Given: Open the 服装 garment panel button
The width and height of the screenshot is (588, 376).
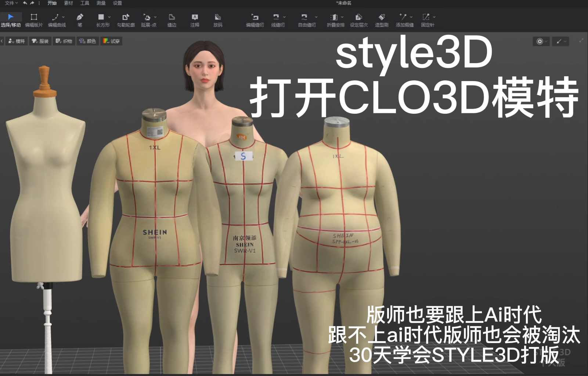Looking at the screenshot, I should [40, 41].
